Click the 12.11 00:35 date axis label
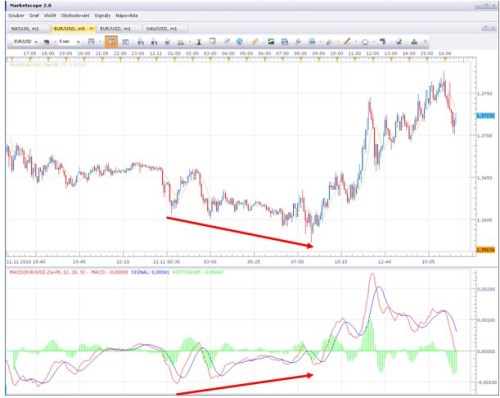Screen dimensions: 500x398 point(166,262)
